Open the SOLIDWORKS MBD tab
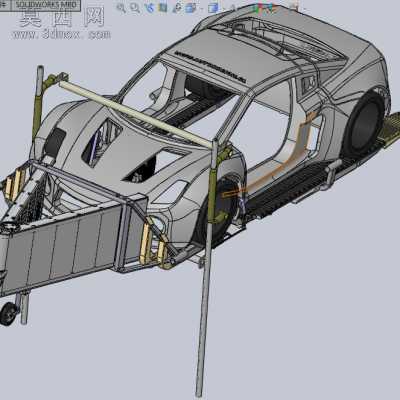 pos(46,5)
